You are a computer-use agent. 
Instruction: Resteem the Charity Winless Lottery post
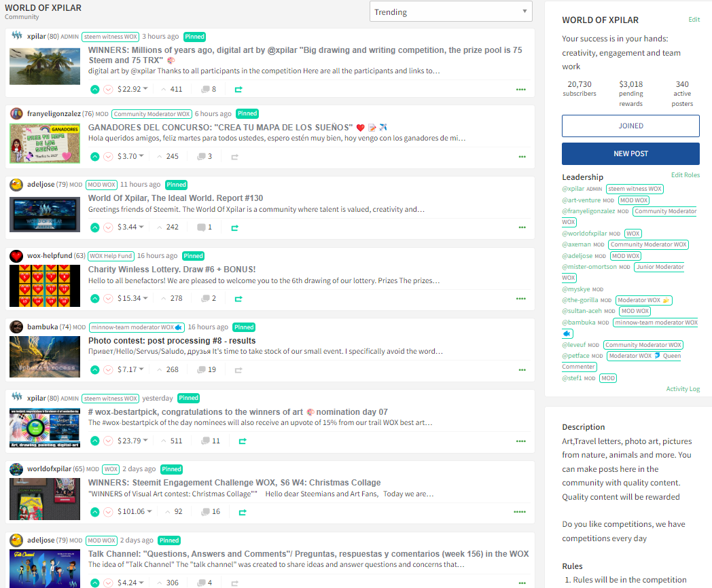[x=238, y=299]
